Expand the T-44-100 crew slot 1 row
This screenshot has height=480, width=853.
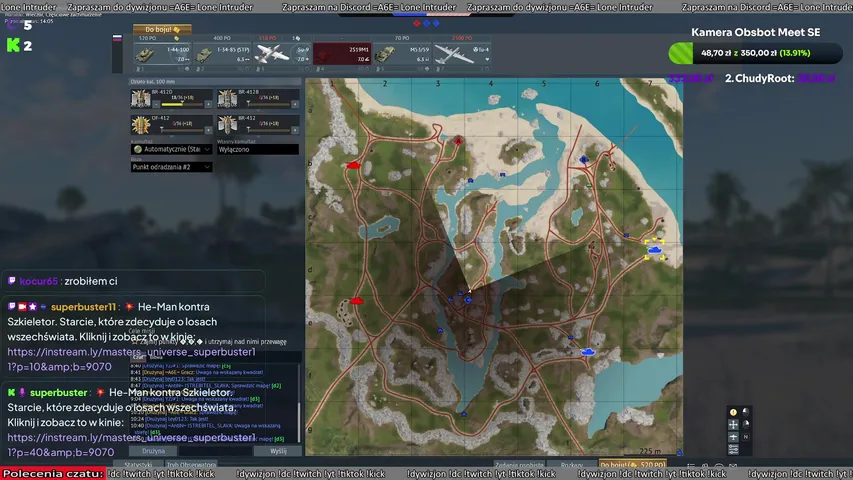(x=162, y=69)
